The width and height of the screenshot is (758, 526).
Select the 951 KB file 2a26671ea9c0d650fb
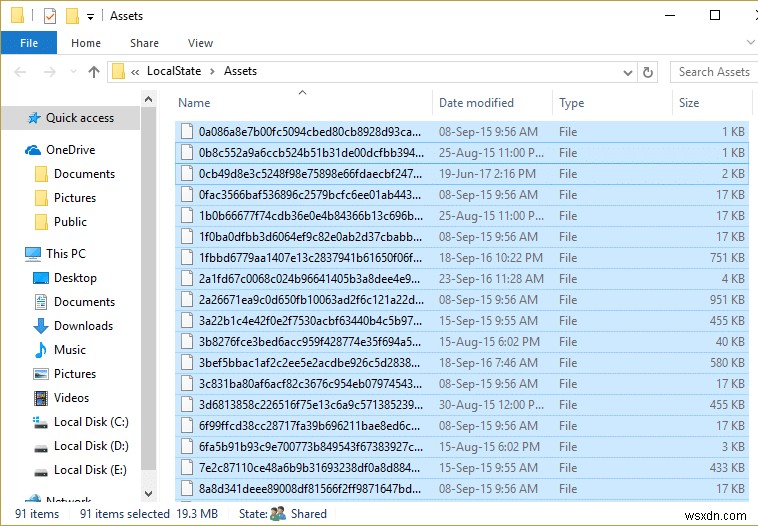point(462,300)
